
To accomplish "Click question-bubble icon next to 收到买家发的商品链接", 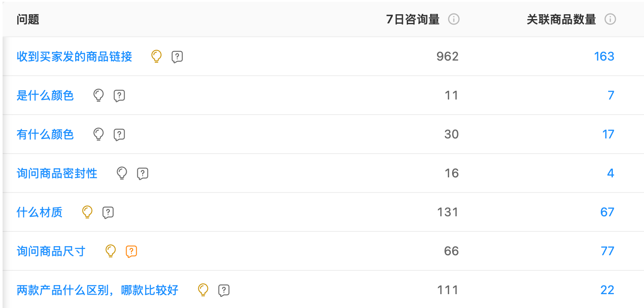I will (x=177, y=56).
